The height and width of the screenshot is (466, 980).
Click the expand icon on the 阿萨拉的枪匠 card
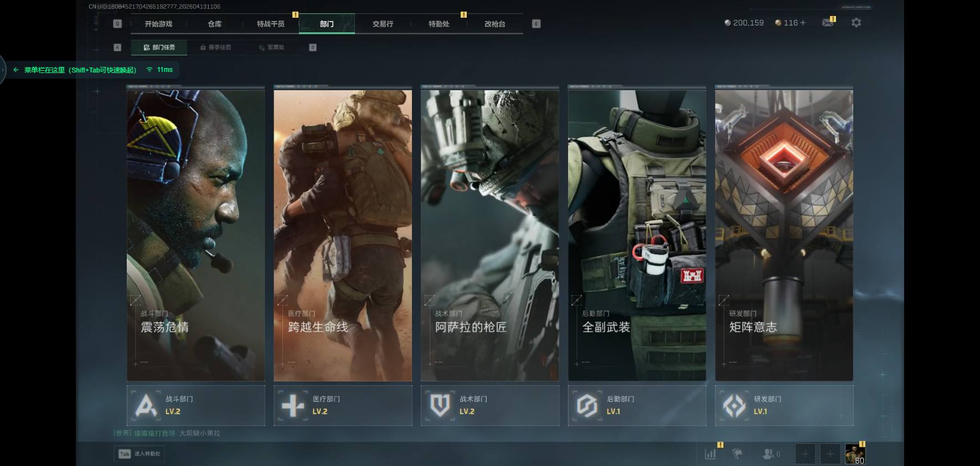(x=429, y=301)
